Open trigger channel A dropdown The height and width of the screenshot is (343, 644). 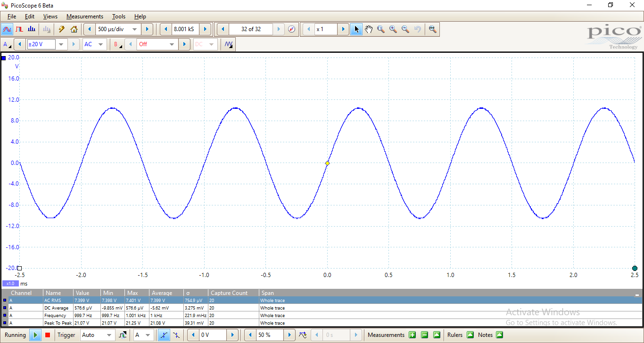(147, 335)
